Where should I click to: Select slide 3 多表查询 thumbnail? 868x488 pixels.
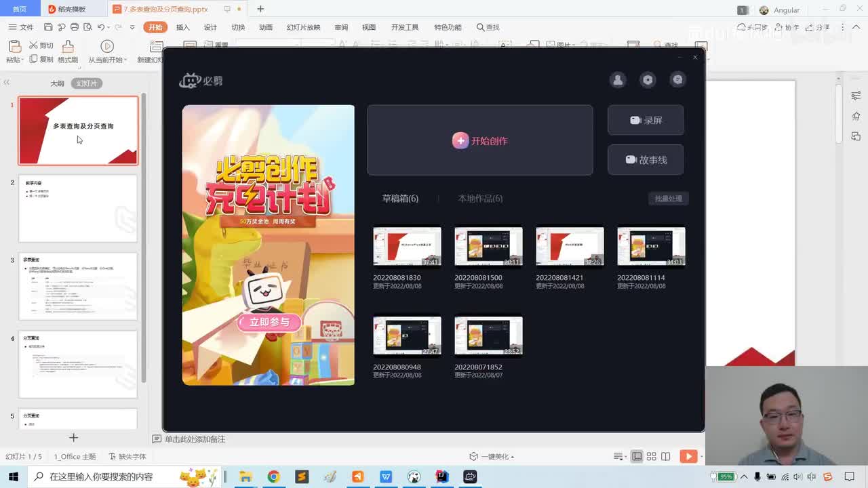pyautogui.click(x=78, y=286)
